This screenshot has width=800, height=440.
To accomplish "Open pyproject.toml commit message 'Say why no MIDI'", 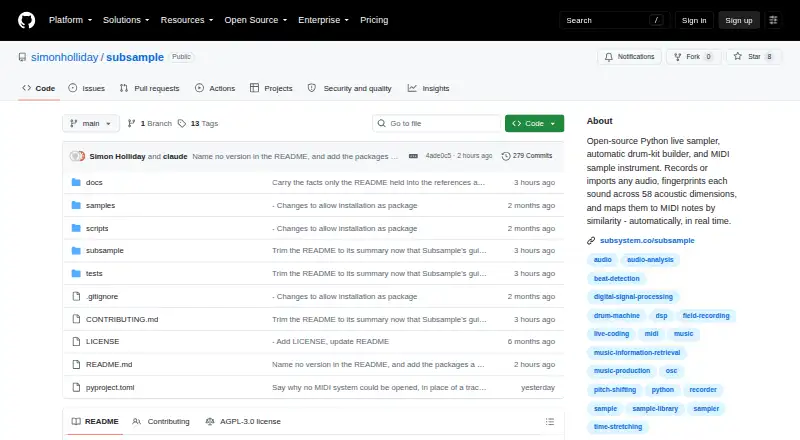I will pyautogui.click(x=379, y=387).
